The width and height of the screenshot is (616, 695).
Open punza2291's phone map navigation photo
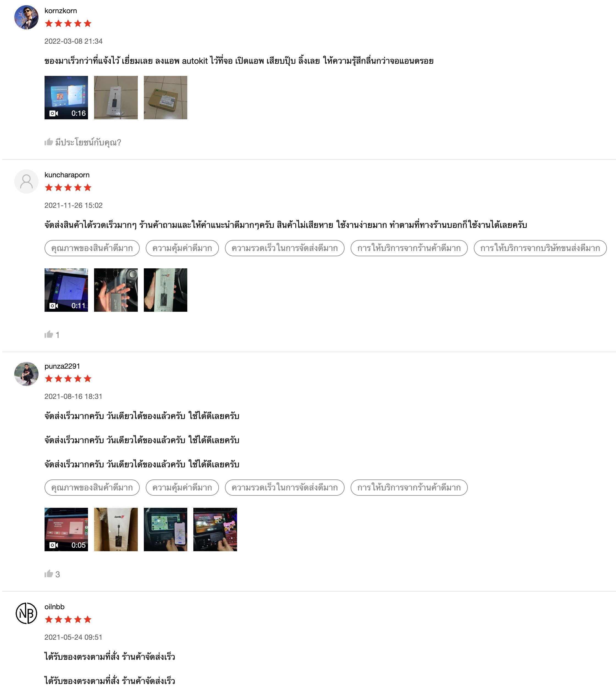point(165,529)
